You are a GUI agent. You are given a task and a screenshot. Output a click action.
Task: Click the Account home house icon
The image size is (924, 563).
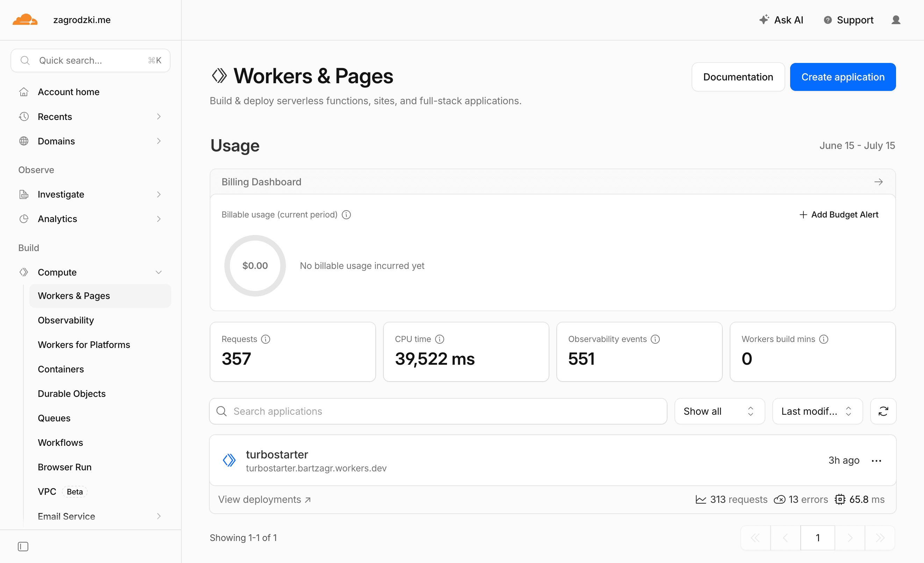[24, 92]
